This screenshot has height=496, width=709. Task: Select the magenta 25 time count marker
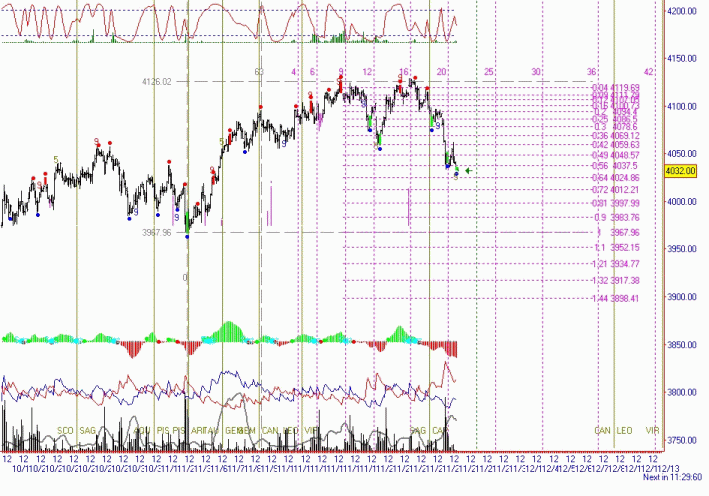pos(488,72)
